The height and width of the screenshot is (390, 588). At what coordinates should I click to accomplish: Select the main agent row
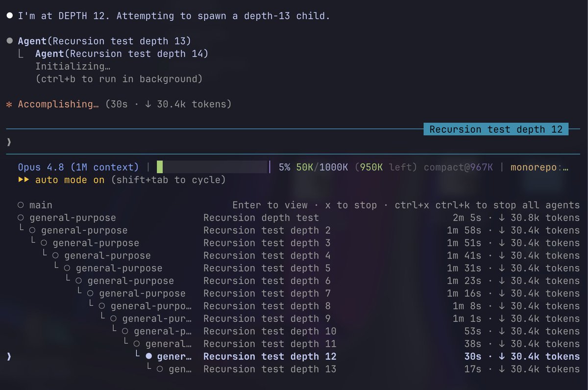tap(298, 205)
